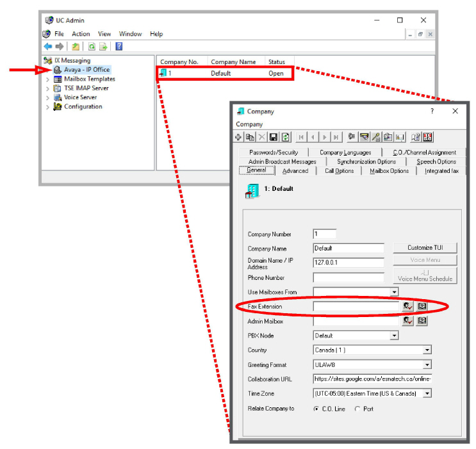Click the blue Help icon in UC Admin toolbar
Image resolution: width=476 pixels, height=449 pixels.
pyautogui.click(x=119, y=47)
